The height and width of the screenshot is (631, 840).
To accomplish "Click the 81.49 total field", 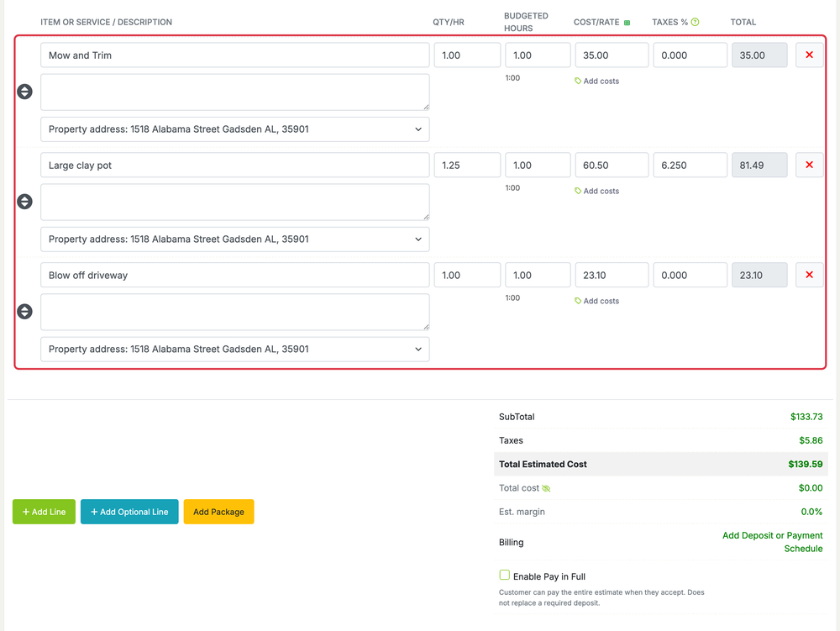I will tap(759, 165).
